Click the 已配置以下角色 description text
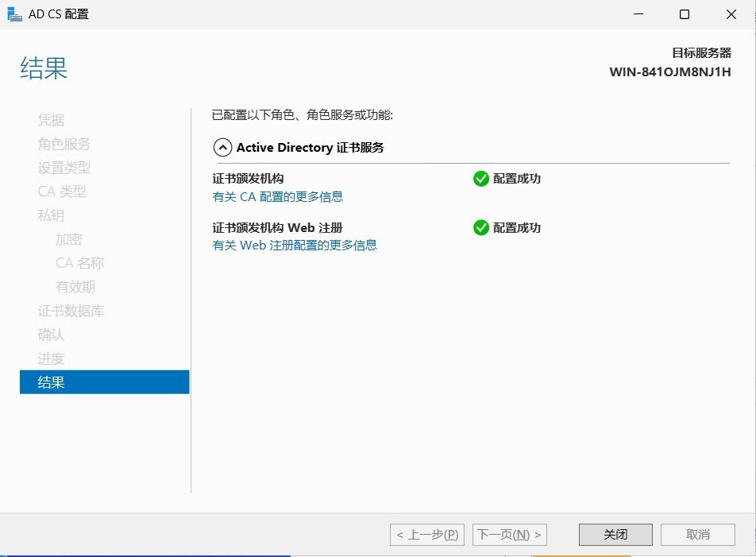This screenshot has width=756, height=557. tap(303, 114)
